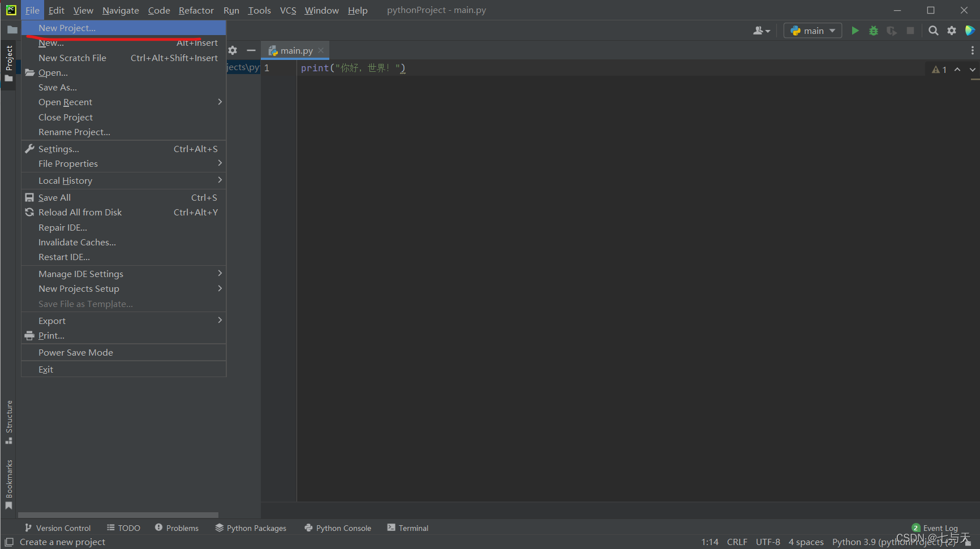
Task: Start debugging with the bug icon
Action: [874, 31]
